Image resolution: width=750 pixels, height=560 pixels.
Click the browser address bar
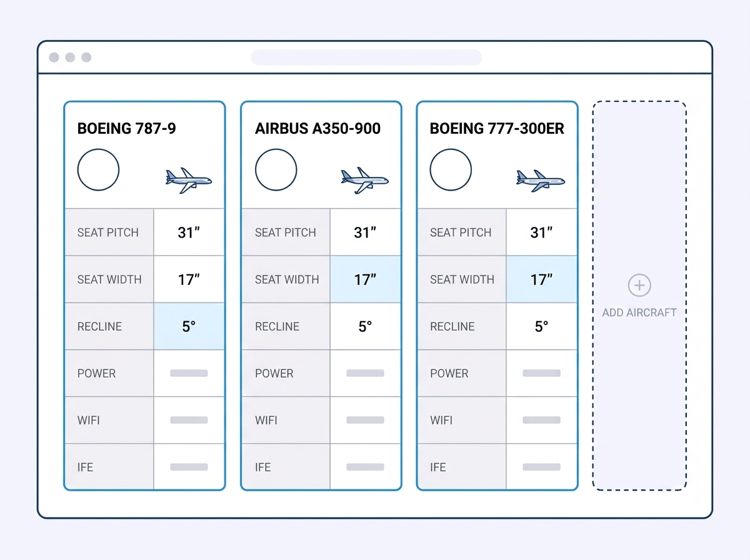pos(366,57)
